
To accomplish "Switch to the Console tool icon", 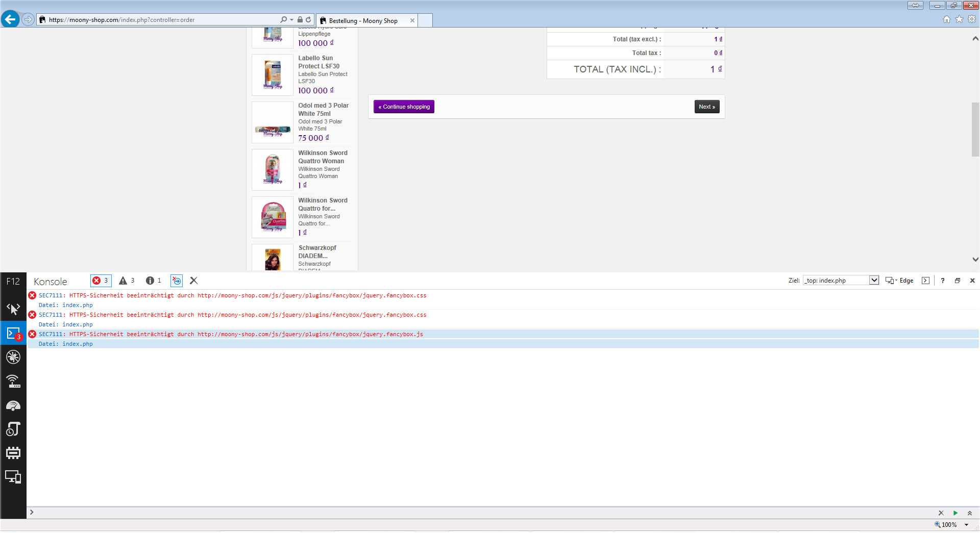I will click(x=13, y=333).
